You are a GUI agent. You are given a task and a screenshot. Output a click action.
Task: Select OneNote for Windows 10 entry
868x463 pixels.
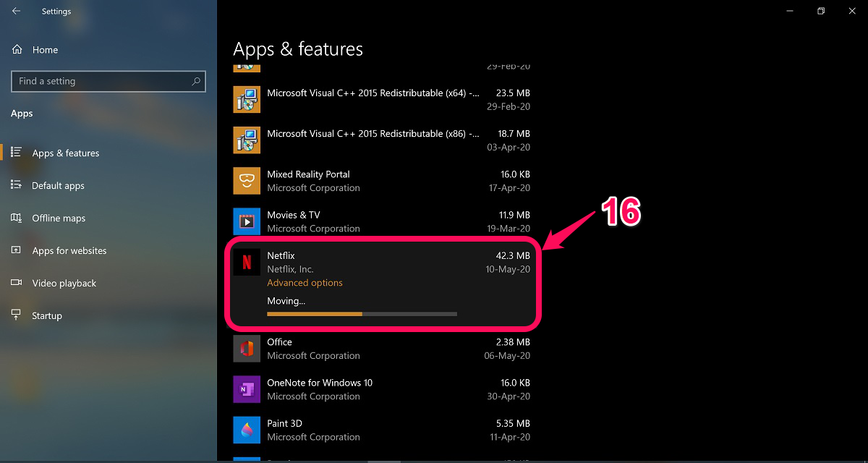coord(382,389)
